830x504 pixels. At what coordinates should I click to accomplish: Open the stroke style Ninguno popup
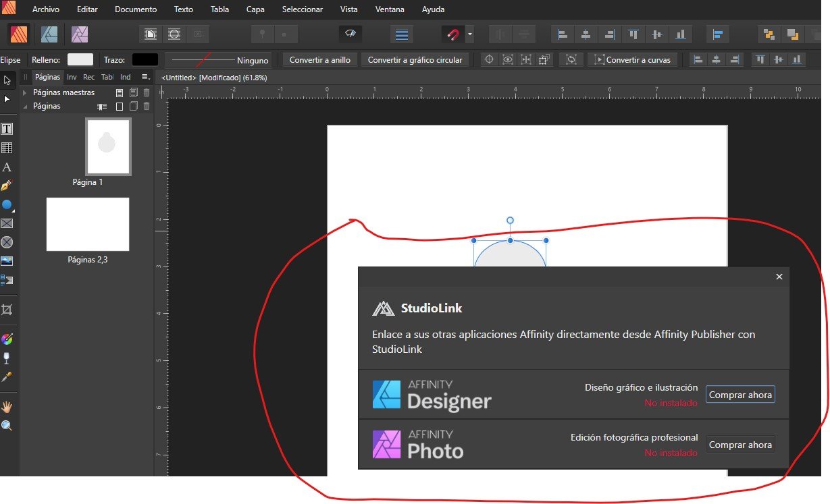[219, 60]
